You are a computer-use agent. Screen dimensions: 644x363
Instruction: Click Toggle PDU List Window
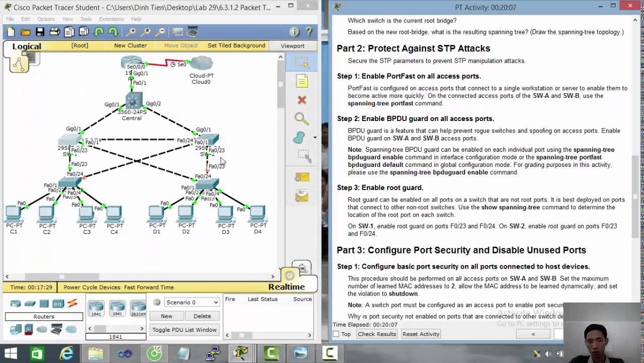[x=184, y=330]
